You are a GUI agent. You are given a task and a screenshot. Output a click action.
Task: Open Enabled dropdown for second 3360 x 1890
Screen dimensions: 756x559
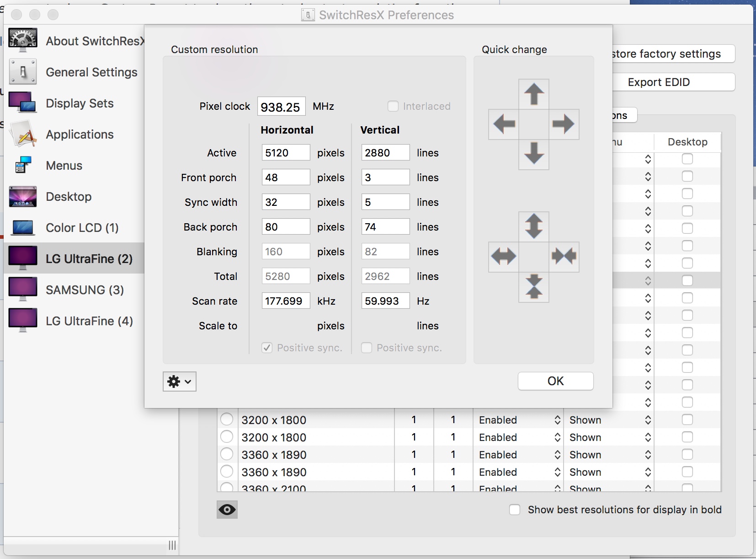tap(519, 472)
